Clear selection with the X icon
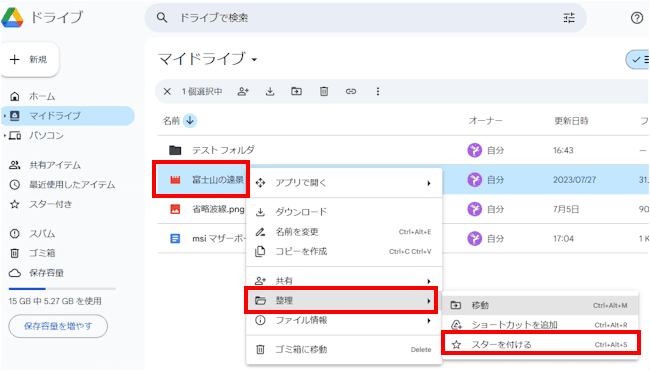This screenshot has width=650, height=371. point(167,91)
